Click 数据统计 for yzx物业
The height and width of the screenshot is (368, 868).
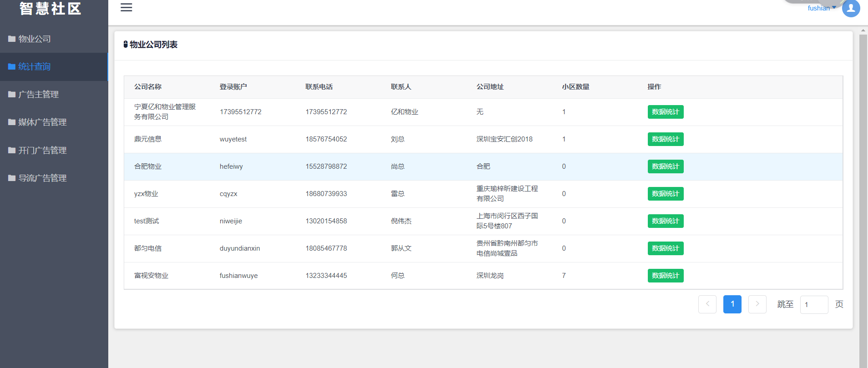(666, 194)
